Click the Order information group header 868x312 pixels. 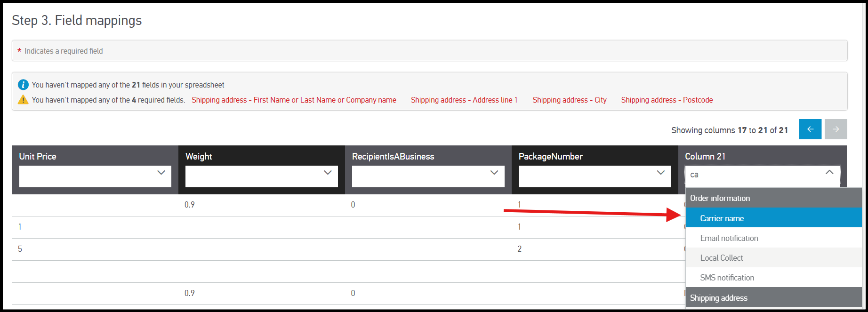[720, 198]
